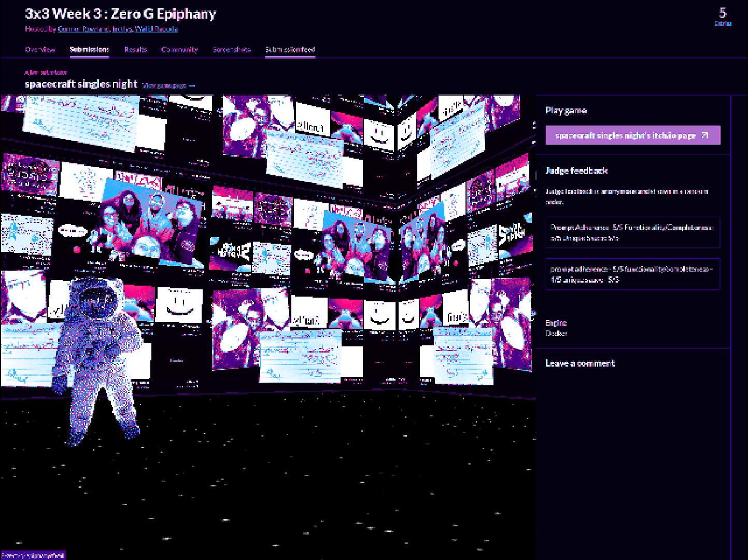Click the second judge feedback box
This screenshot has width=748, height=560.
pos(632,274)
